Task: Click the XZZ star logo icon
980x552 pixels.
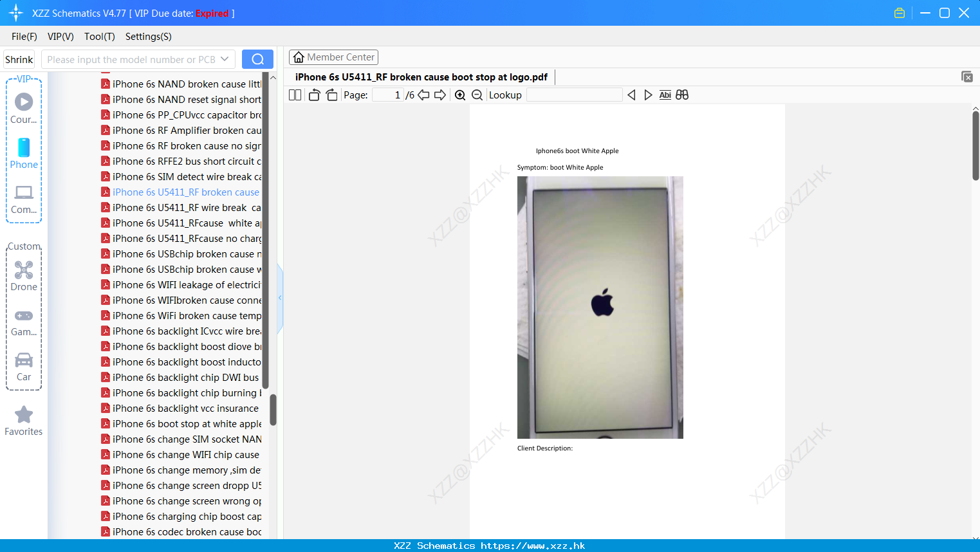Action: coord(16,13)
